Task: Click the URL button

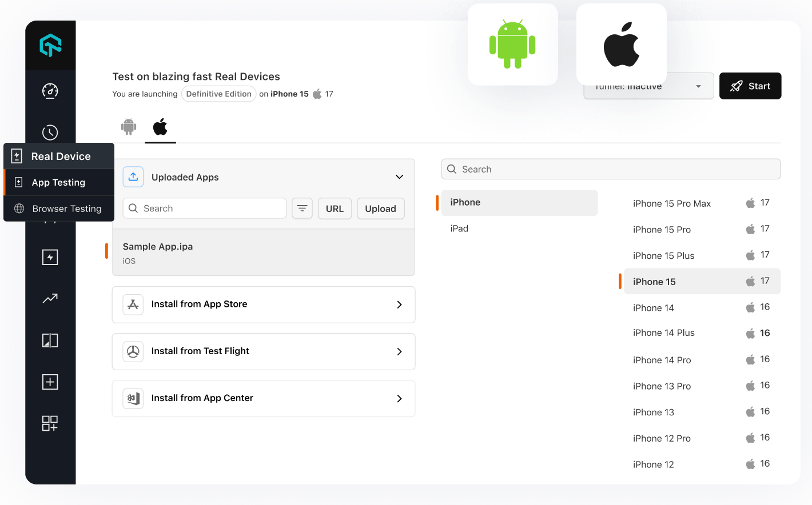Action: [335, 208]
